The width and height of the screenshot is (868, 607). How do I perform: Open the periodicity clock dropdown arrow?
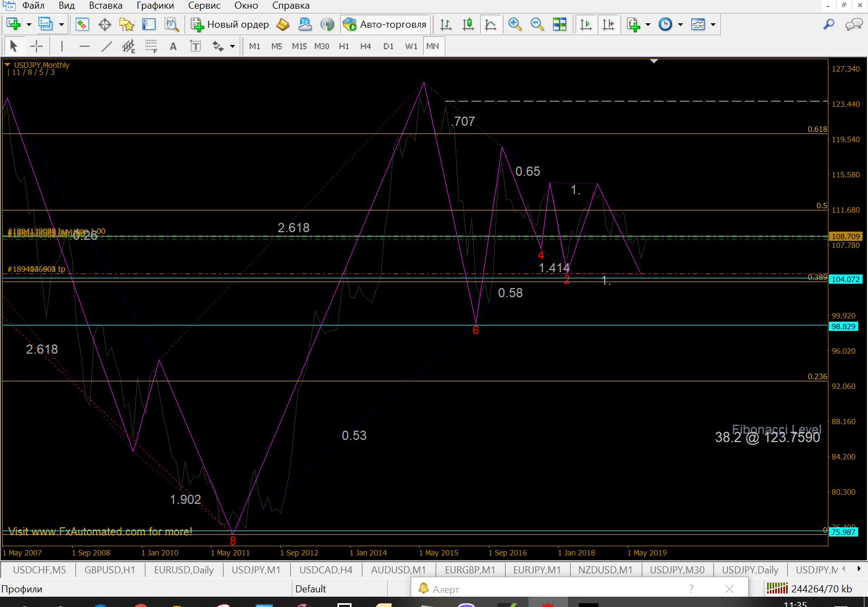[x=680, y=24]
